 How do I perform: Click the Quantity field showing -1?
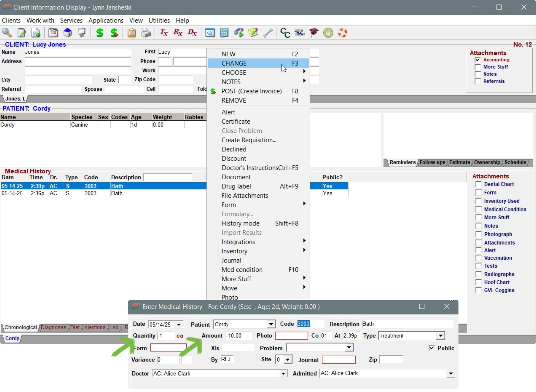click(x=166, y=335)
